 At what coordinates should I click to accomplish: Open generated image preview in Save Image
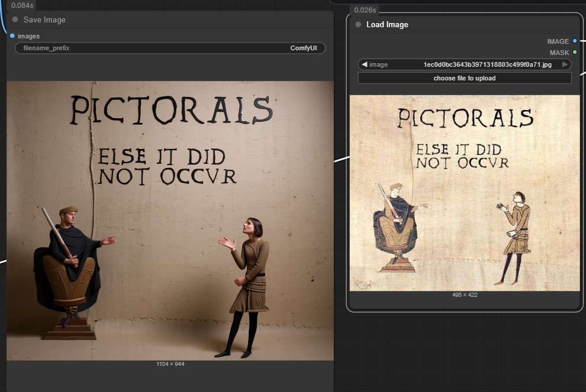(x=170, y=221)
